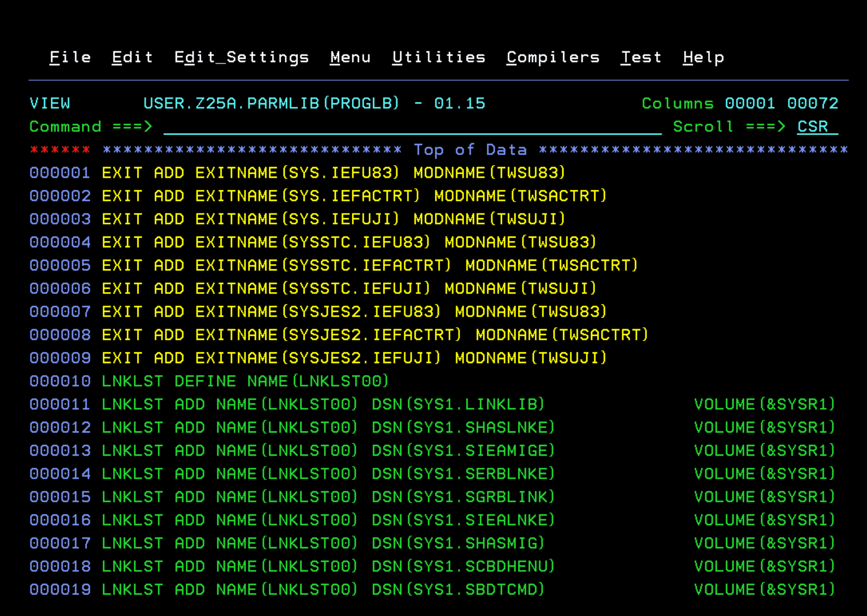Click data set name USER.Z25A.PARMLIB(PROGLB) in title
This screenshot has height=616, width=867.
pos(271,104)
